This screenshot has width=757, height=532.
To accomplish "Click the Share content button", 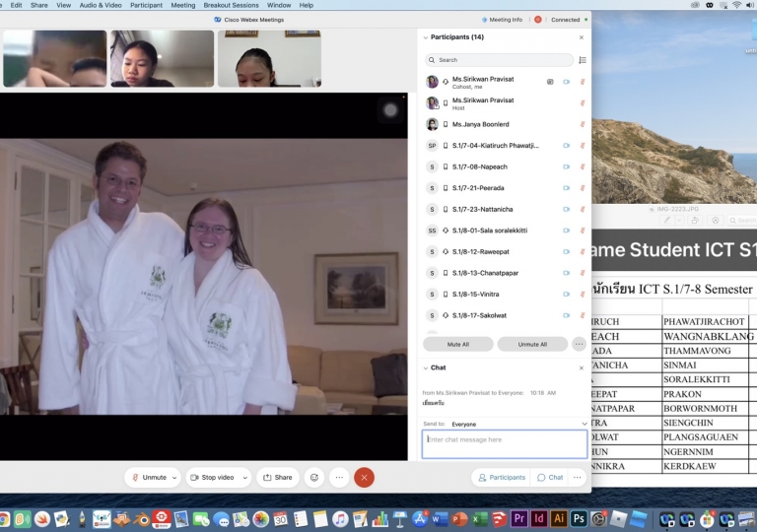I will 278,478.
